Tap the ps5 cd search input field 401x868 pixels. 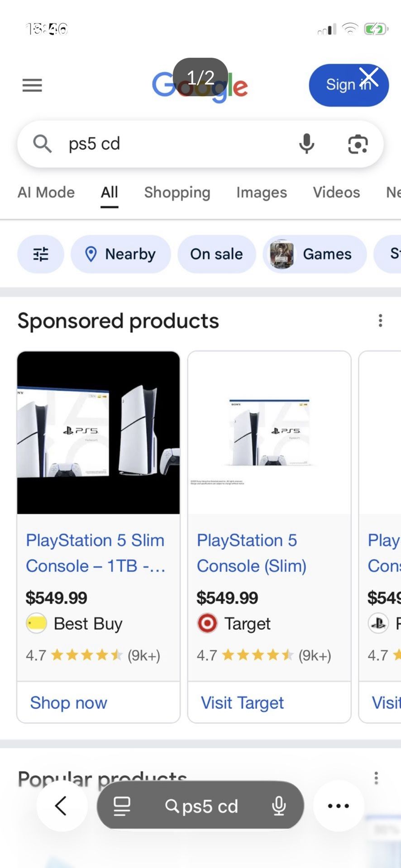pos(172,144)
